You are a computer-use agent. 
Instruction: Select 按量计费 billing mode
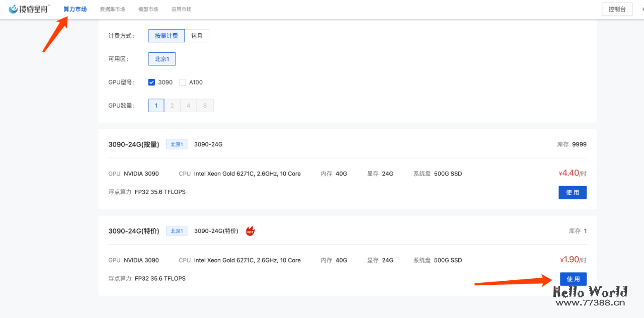coord(166,36)
